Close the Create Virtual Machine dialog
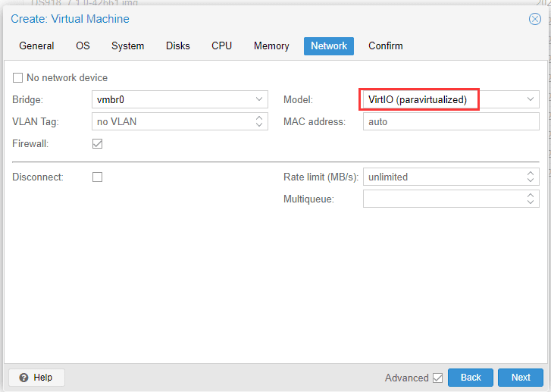This screenshot has width=551, height=392. (534, 19)
